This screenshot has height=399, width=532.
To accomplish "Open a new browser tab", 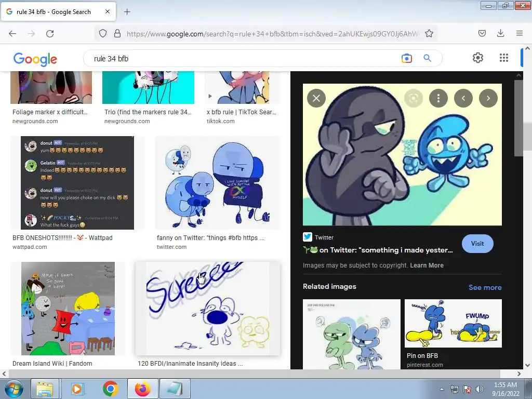I will (127, 12).
